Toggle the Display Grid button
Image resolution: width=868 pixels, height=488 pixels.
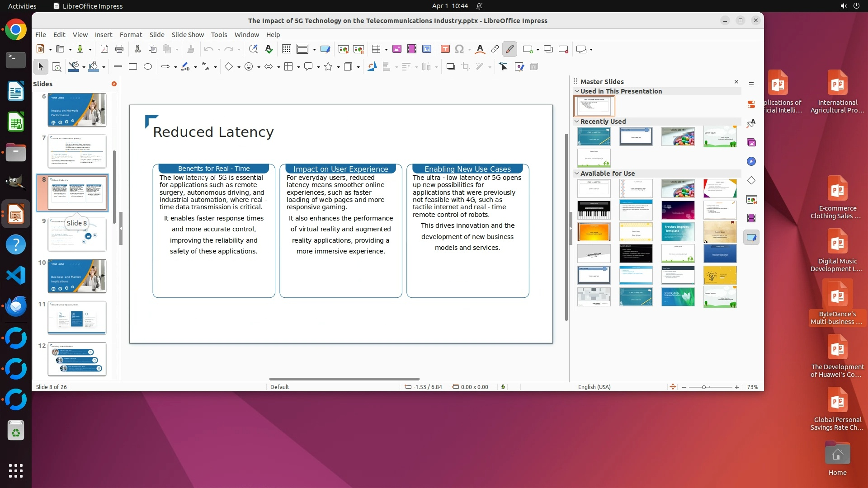tap(286, 49)
